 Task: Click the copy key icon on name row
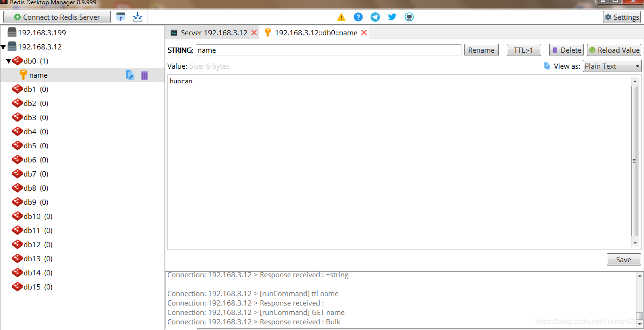(130, 75)
